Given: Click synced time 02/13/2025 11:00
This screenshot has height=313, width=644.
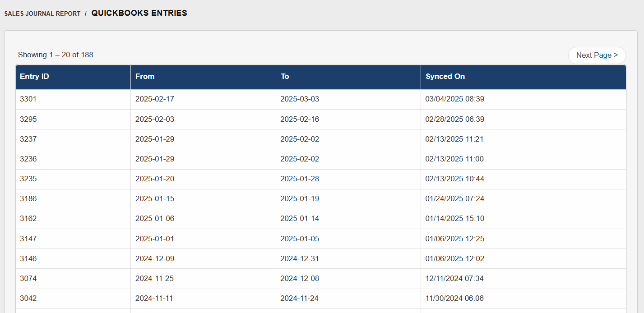Looking at the screenshot, I should pos(455,159).
